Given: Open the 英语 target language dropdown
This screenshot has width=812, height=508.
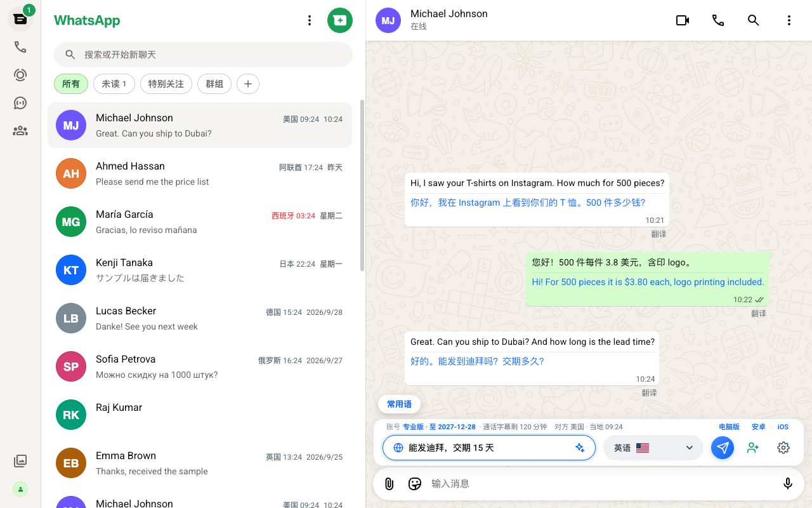Looking at the screenshot, I should tap(653, 448).
